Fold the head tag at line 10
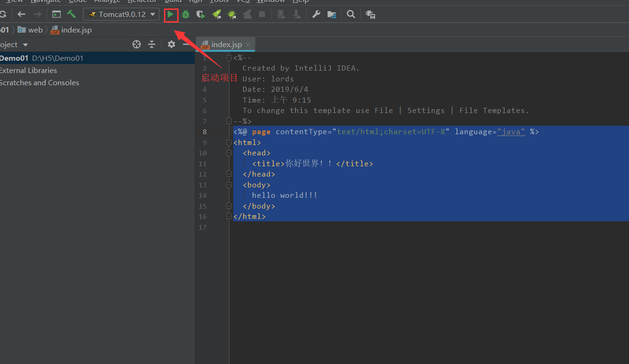 (229, 153)
